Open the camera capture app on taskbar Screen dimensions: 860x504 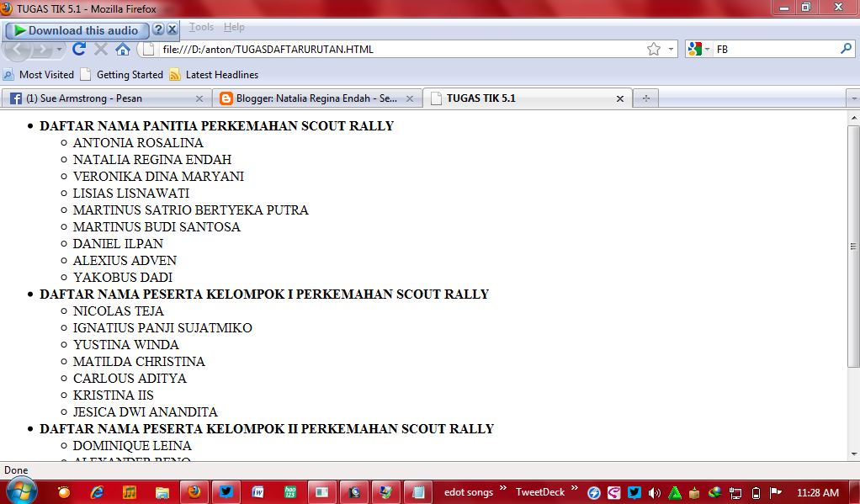click(354, 492)
